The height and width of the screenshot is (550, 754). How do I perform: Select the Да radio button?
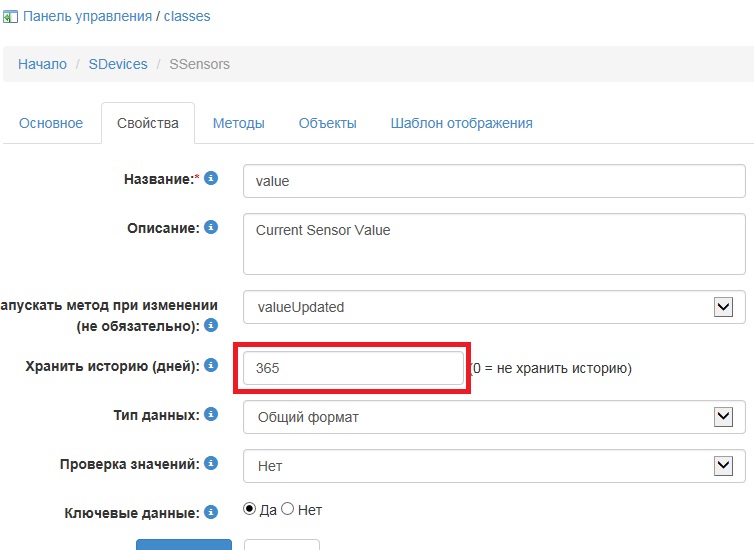[x=250, y=509]
